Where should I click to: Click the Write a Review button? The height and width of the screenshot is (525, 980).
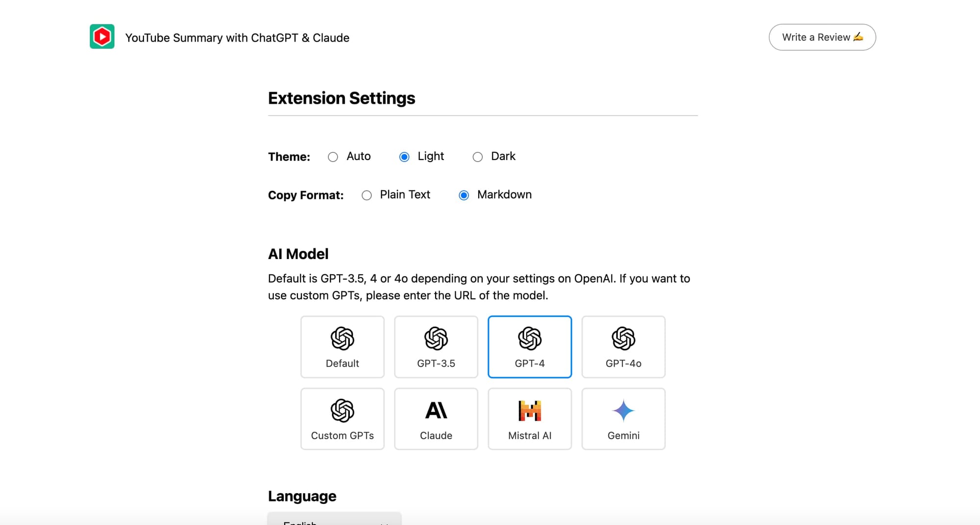coord(822,37)
